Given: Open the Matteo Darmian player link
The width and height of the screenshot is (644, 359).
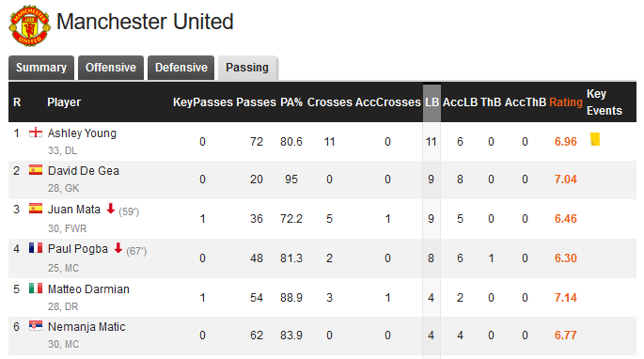Looking at the screenshot, I should (x=88, y=289).
